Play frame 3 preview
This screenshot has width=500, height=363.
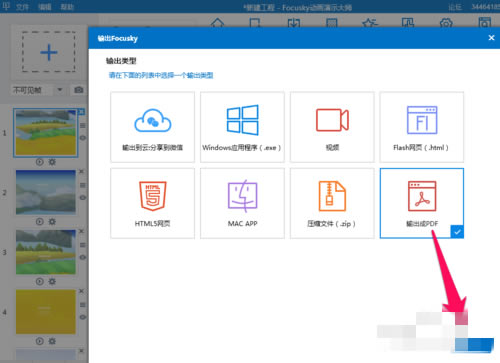coord(40,281)
